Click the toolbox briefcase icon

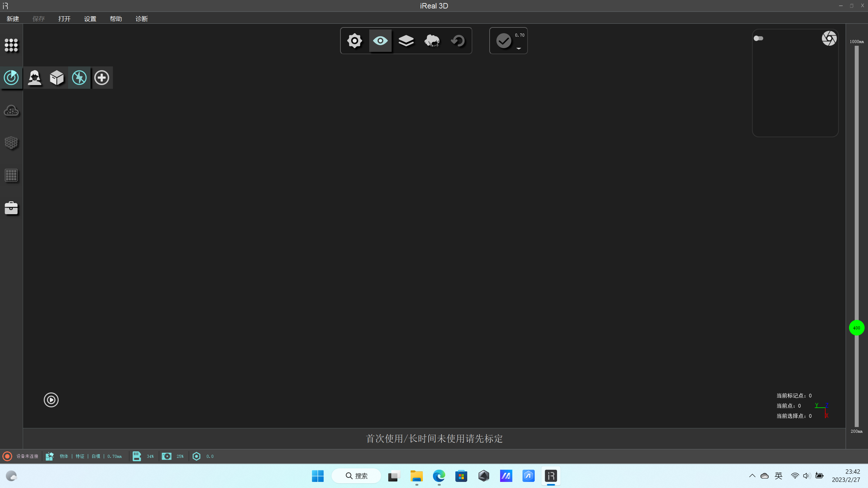11,208
